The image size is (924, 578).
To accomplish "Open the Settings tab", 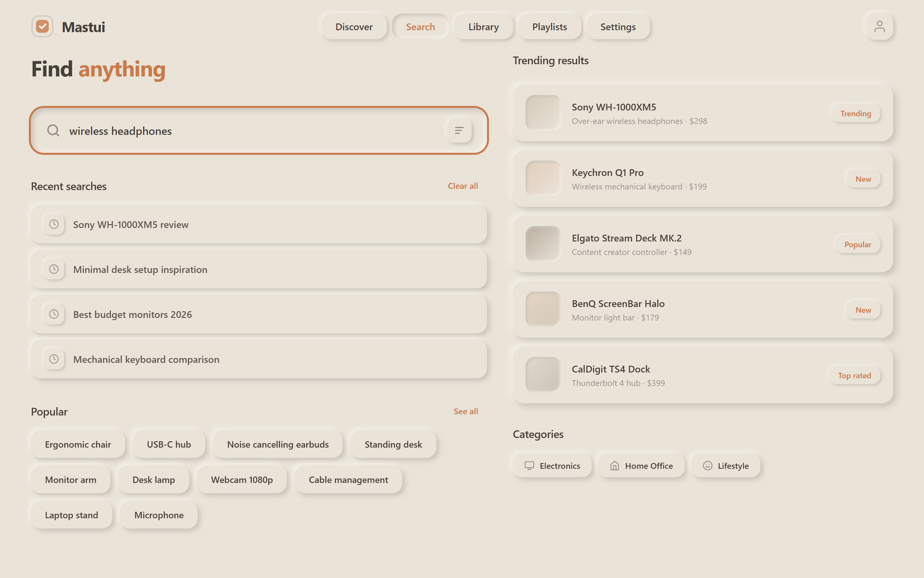I will pyautogui.click(x=618, y=27).
